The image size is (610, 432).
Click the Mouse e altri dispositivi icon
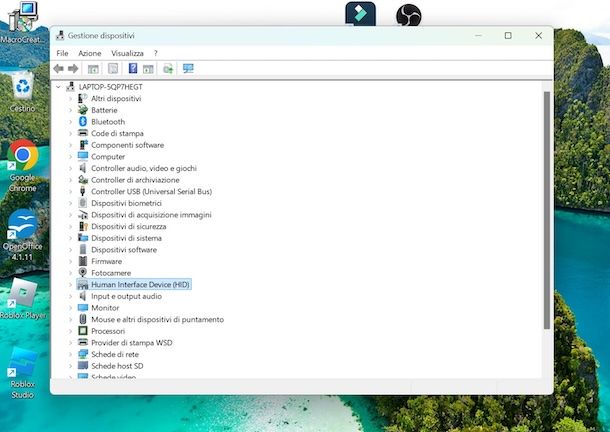[82, 319]
